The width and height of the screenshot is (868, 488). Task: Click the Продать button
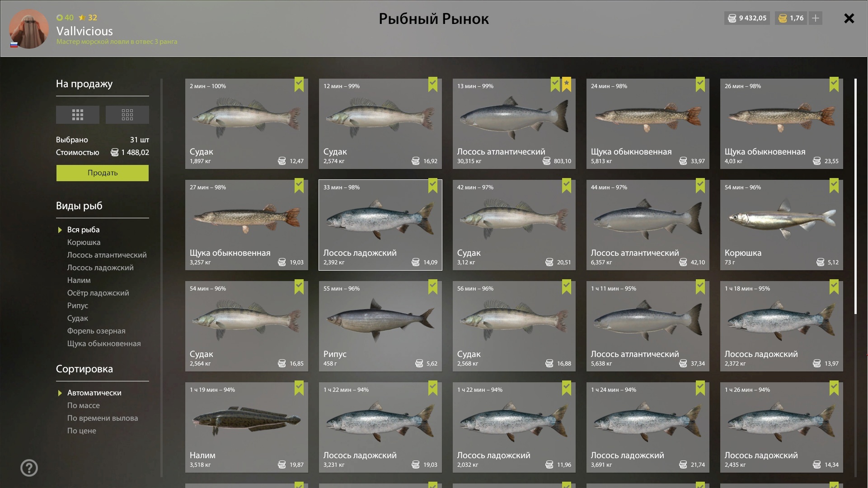point(103,173)
